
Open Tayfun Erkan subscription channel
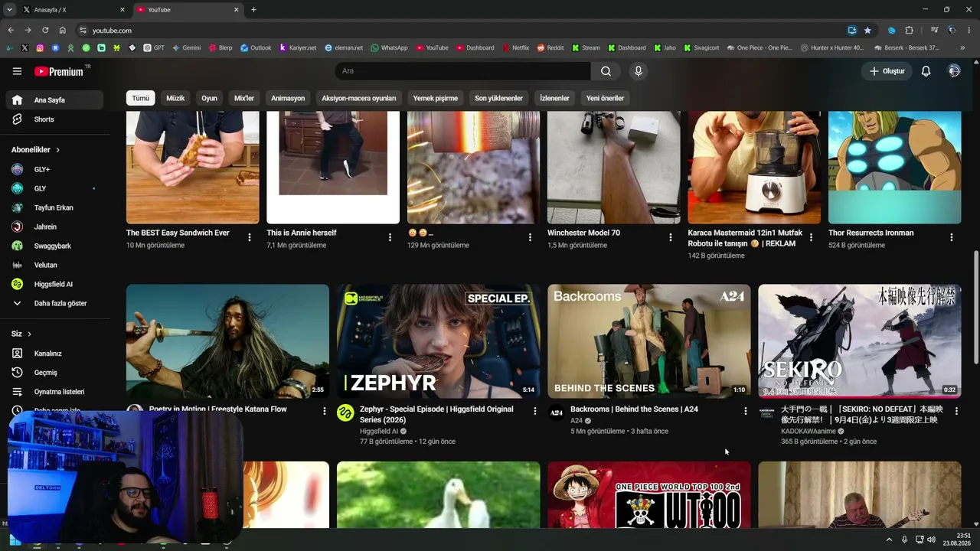(54, 207)
